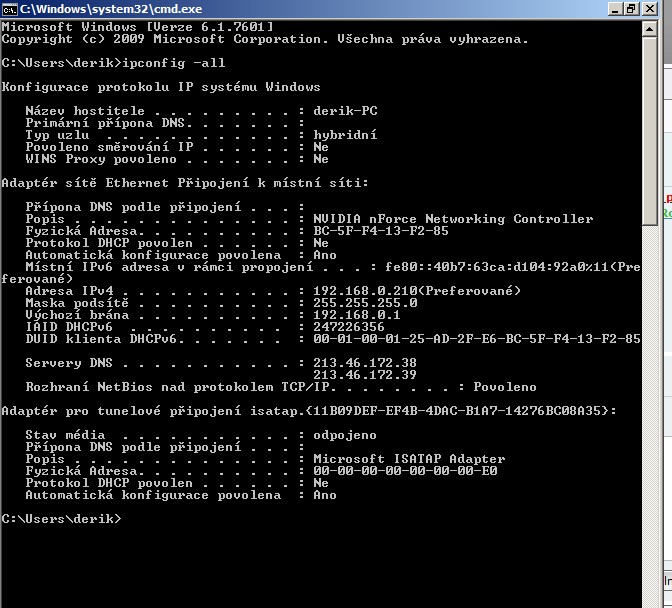Restore down the cmd.exe window
672x608 pixels.
point(633,8)
